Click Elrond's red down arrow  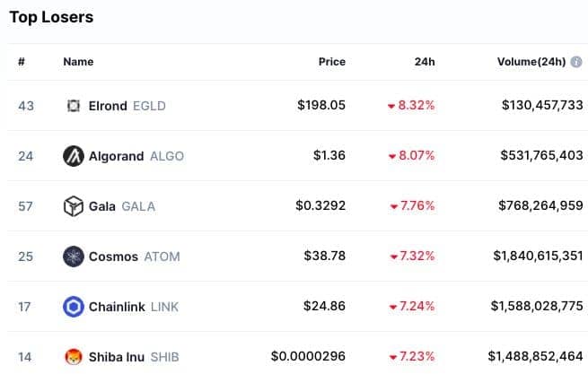tap(391, 107)
